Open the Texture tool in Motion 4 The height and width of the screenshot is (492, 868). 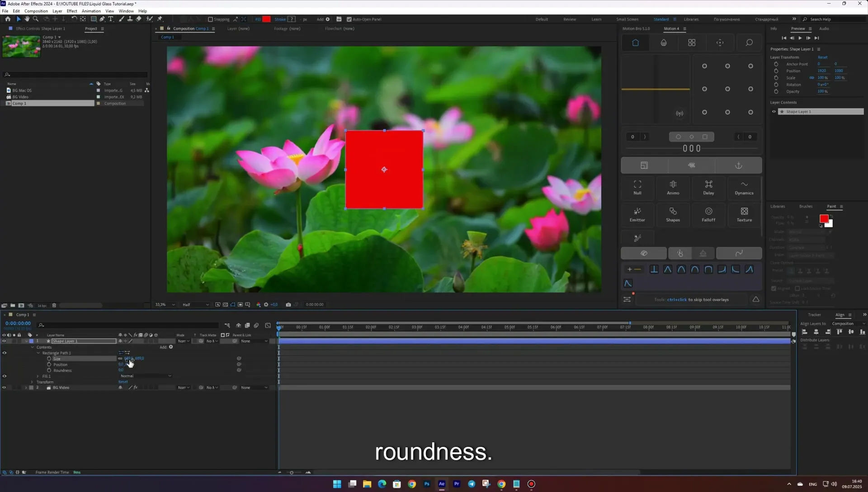click(744, 214)
